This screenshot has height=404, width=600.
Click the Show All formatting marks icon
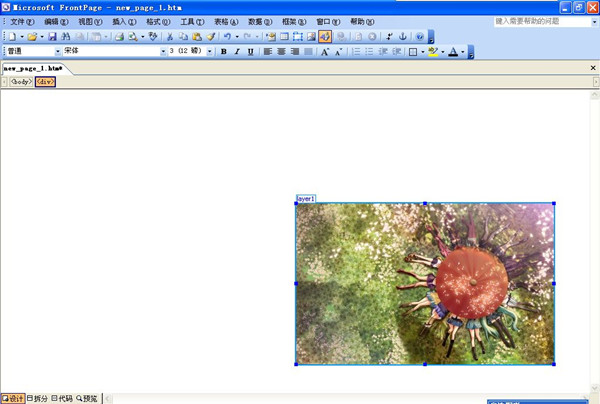(389, 36)
